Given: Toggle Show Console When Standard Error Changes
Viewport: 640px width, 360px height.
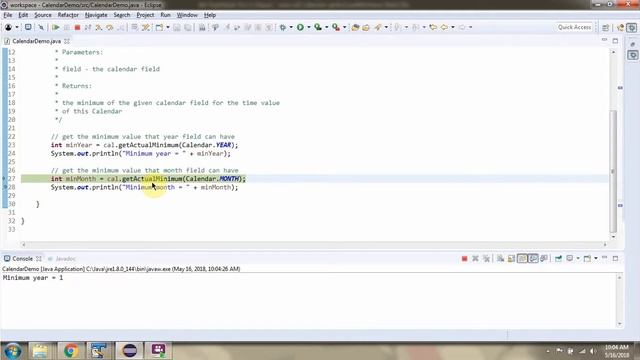Looking at the screenshot, I should pyautogui.click(x=544, y=258).
